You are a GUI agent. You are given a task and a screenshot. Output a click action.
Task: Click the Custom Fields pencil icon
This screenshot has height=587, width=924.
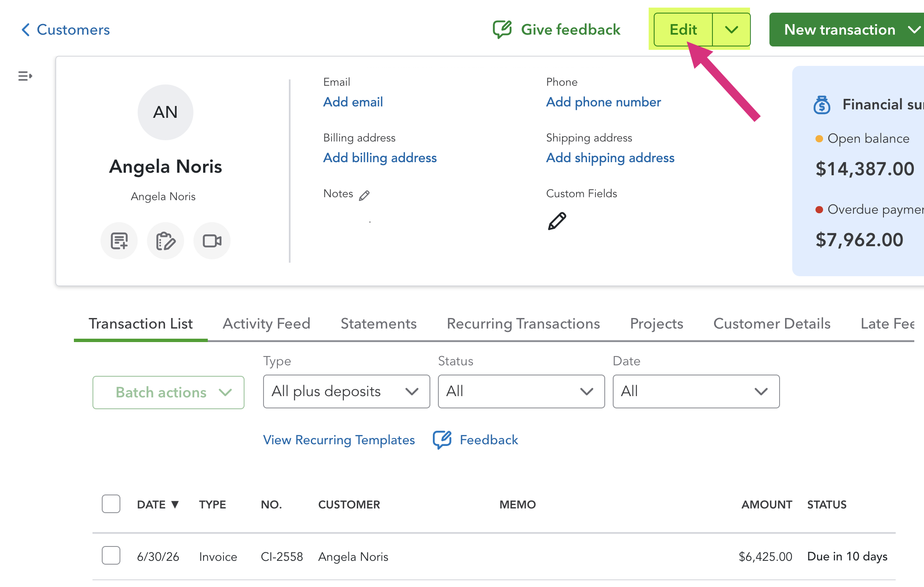click(557, 221)
